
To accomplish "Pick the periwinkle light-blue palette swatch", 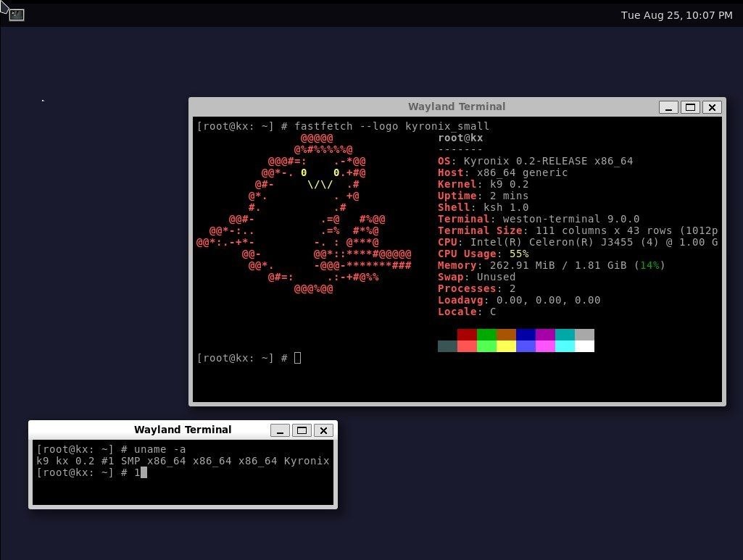I will (526, 346).
